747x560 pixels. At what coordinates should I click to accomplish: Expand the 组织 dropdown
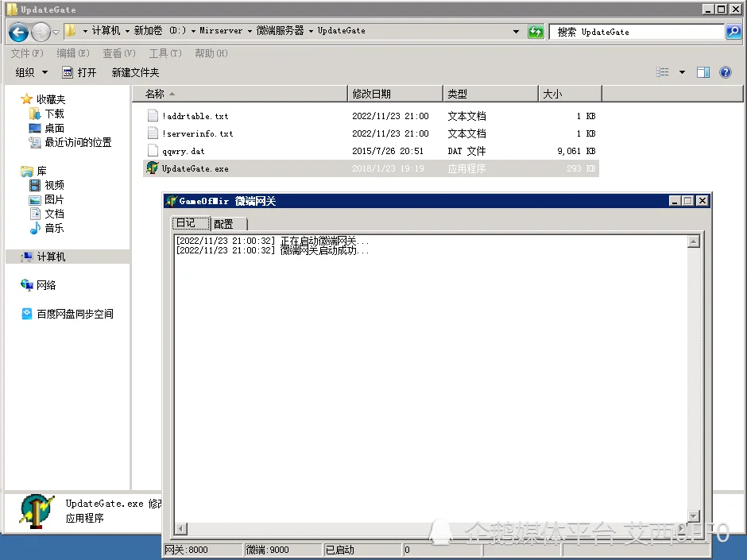click(x=32, y=72)
